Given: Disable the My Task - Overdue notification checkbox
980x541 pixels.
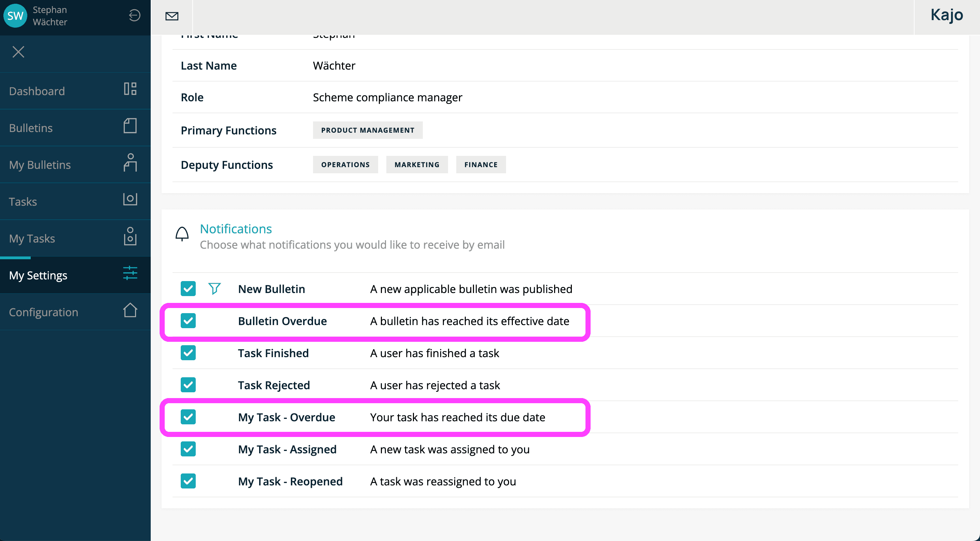Looking at the screenshot, I should 188,417.
